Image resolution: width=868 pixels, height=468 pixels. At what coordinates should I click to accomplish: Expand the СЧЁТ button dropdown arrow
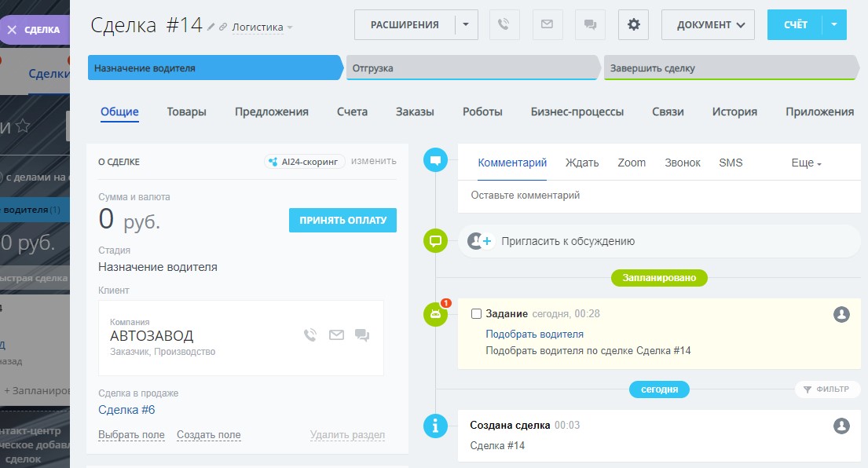tap(834, 24)
